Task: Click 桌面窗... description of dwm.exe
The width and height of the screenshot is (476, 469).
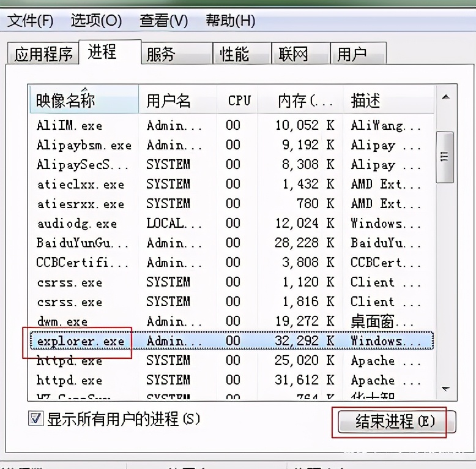Action: pyautogui.click(x=382, y=321)
